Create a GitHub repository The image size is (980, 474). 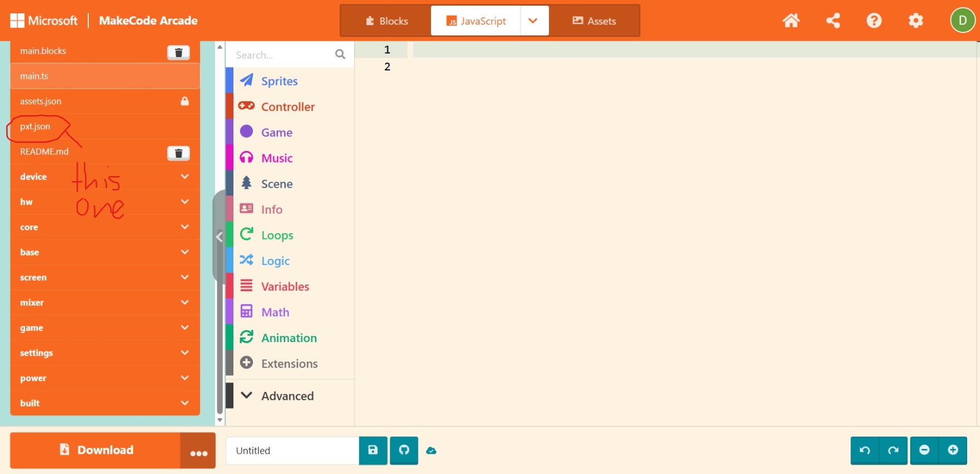tap(404, 451)
